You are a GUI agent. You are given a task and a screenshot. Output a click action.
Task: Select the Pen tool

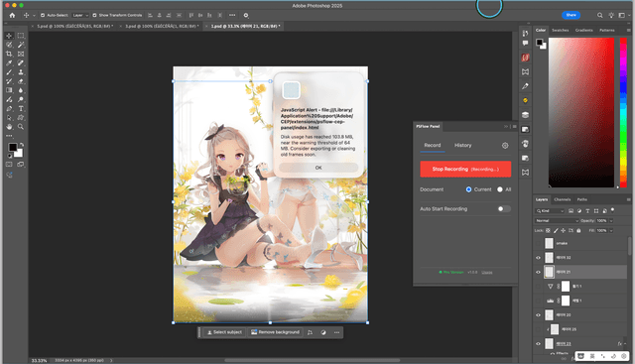click(9, 108)
